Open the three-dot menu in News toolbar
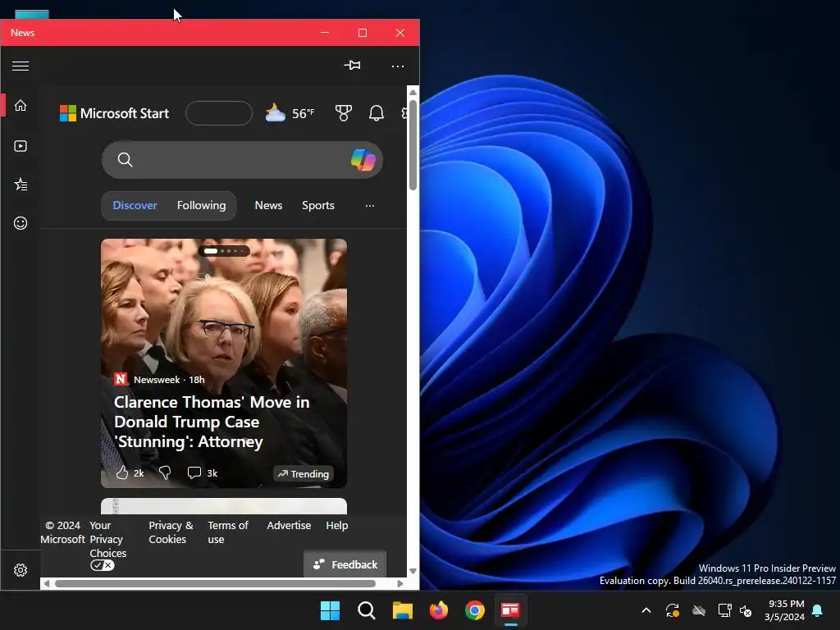 [398, 66]
